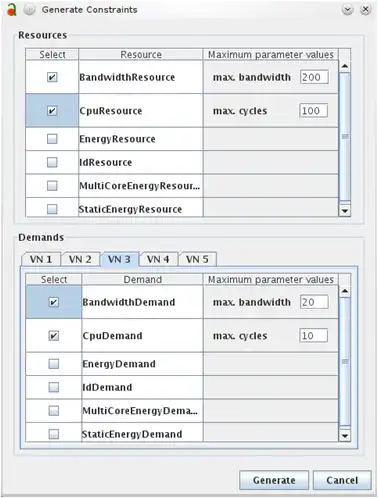Show the VN 5 tab
This screenshot has height=498, width=378.
(x=197, y=259)
